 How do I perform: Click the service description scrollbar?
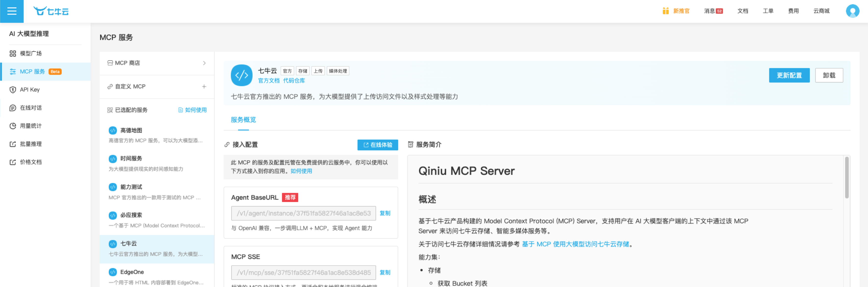point(846,178)
